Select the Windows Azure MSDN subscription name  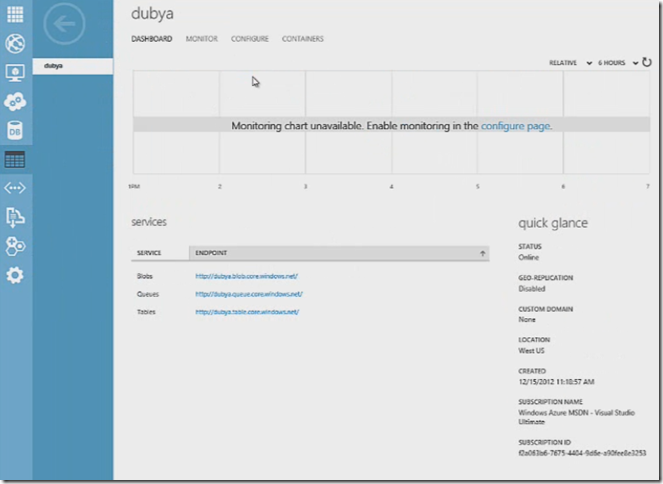pyautogui.click(x=576, y=417)
